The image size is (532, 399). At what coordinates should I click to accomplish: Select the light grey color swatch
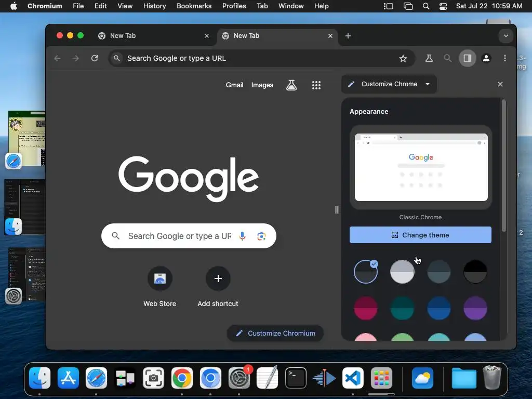pos(402,272)
